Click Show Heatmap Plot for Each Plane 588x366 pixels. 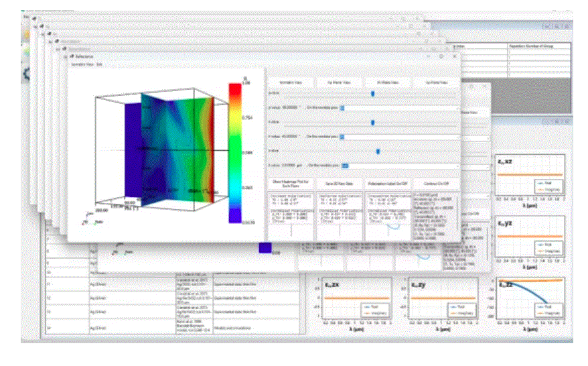[291, 184]
